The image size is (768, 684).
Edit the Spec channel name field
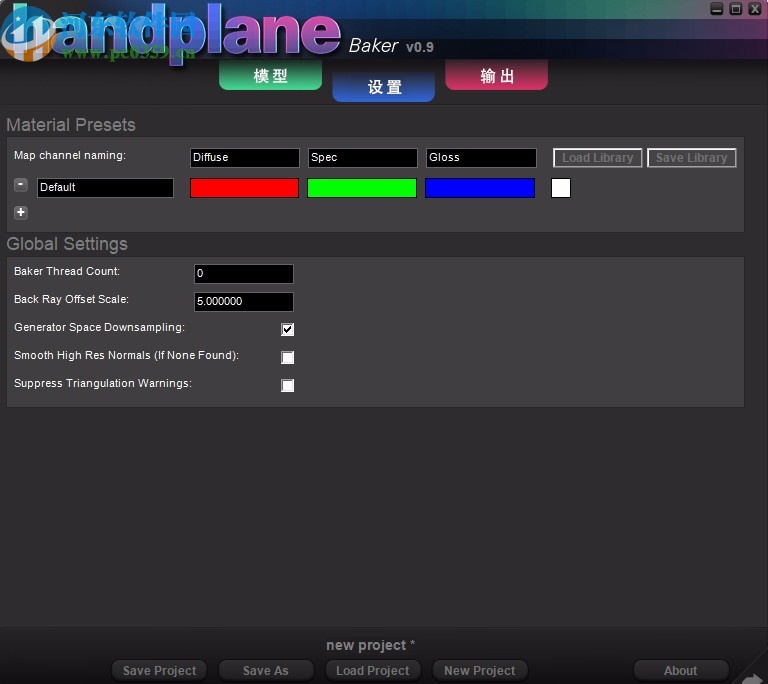(362, 158)
